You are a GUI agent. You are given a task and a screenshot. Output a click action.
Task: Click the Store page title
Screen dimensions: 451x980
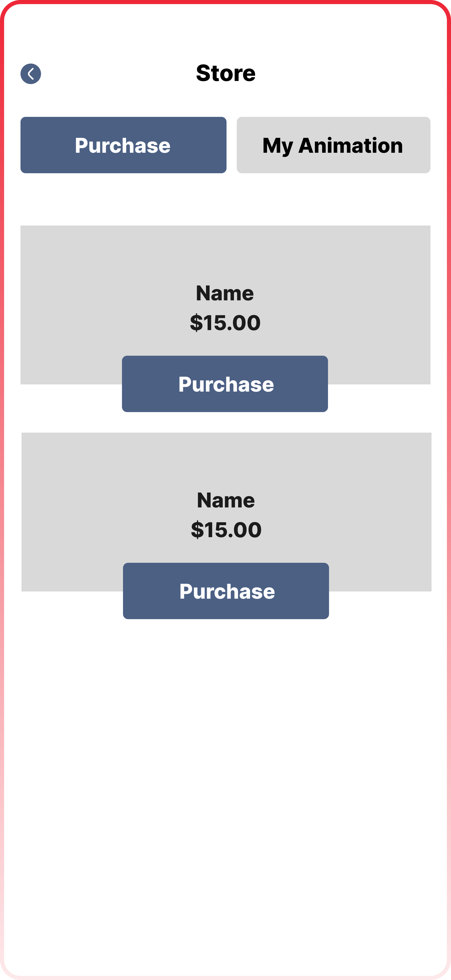[225, 73]
